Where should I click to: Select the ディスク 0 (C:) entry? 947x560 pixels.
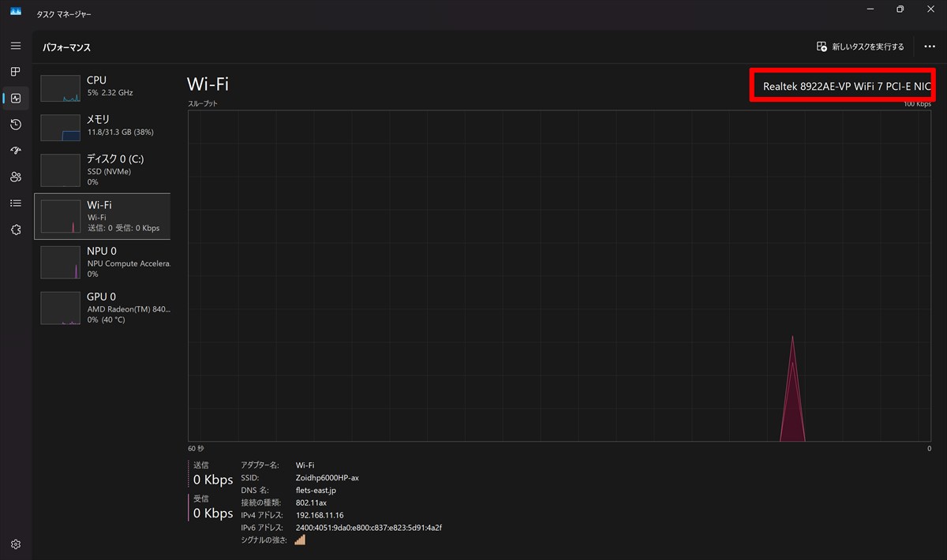[x=103, y=170]
